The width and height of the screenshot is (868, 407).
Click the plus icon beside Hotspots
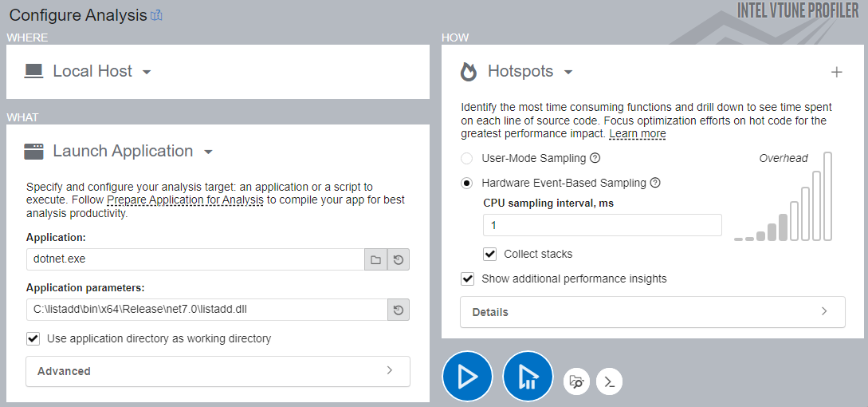coord(836,72)
